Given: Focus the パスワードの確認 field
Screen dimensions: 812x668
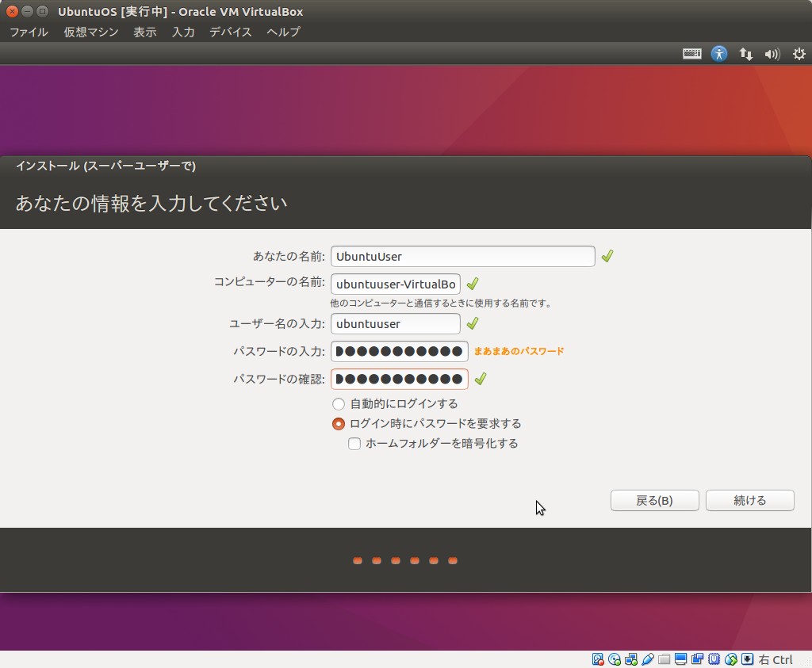Looking at the screenshot, I should coord(400,380).
